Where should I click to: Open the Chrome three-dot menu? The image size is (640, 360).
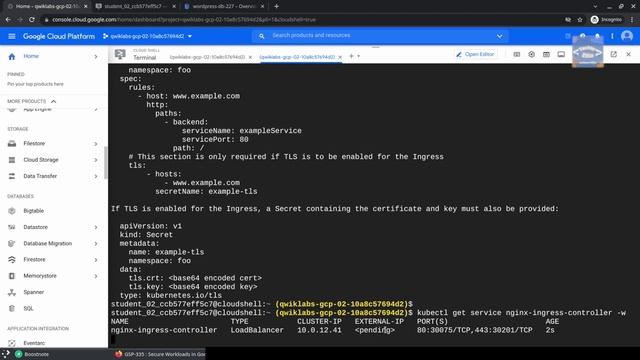[632, 20]
